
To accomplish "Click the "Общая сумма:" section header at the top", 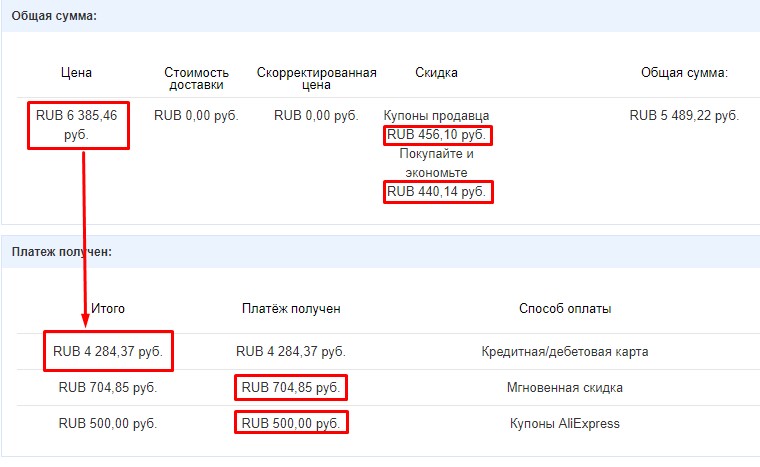I will [54, 17].
